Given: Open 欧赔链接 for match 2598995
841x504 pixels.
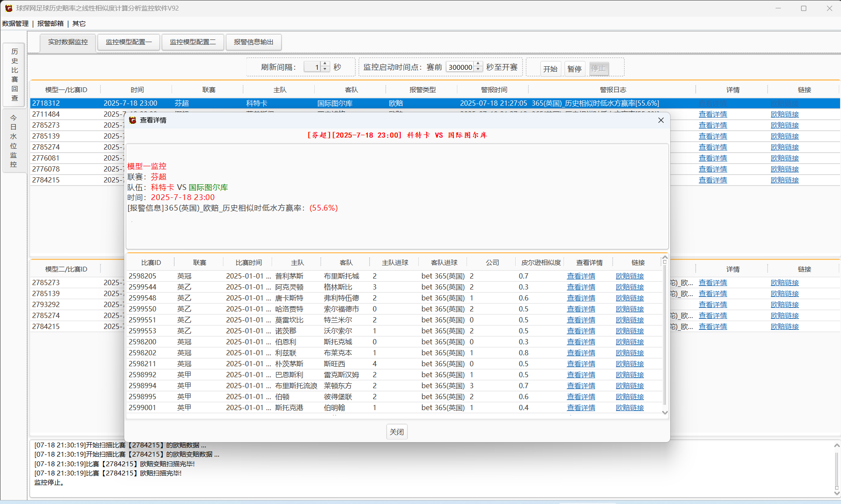Looking at the screenshot, I should point(630,397).
